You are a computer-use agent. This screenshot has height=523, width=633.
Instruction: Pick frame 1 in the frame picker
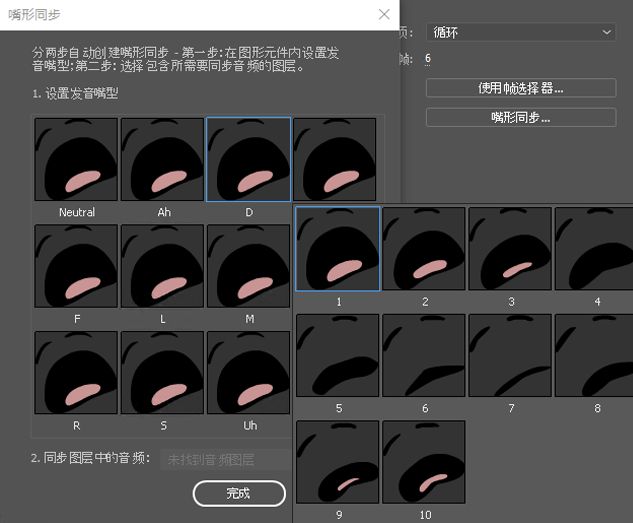337,249
